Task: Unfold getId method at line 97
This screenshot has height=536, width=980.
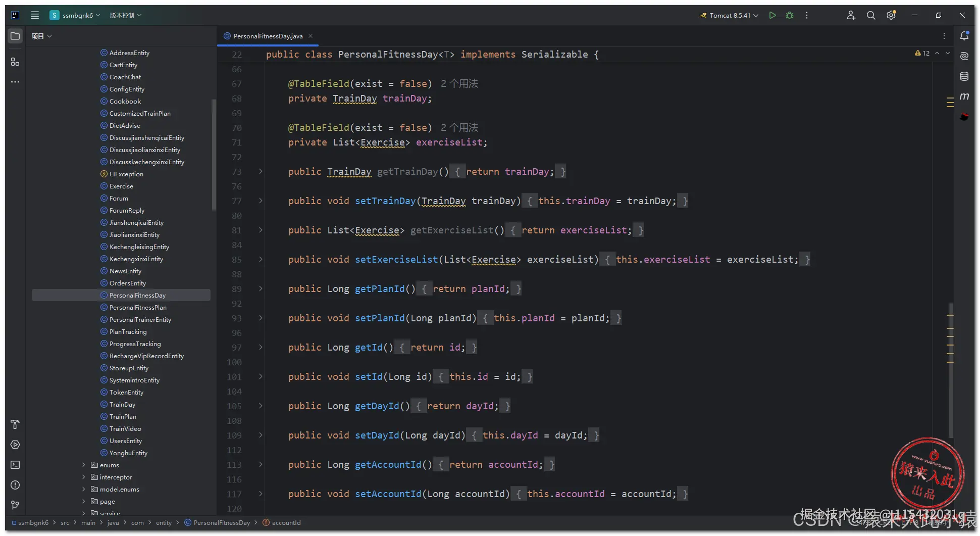Action: 261,347
